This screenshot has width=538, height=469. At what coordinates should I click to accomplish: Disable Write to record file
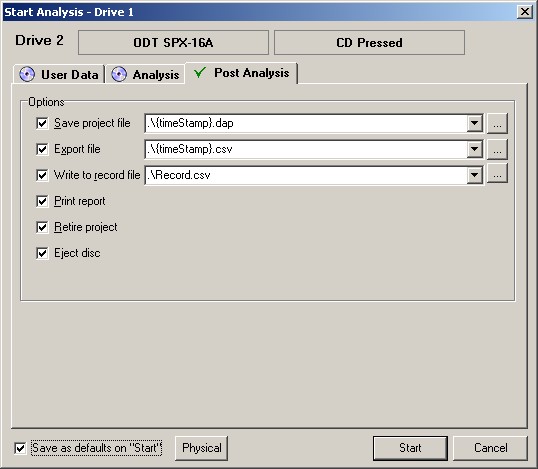(x=42, y=175)
